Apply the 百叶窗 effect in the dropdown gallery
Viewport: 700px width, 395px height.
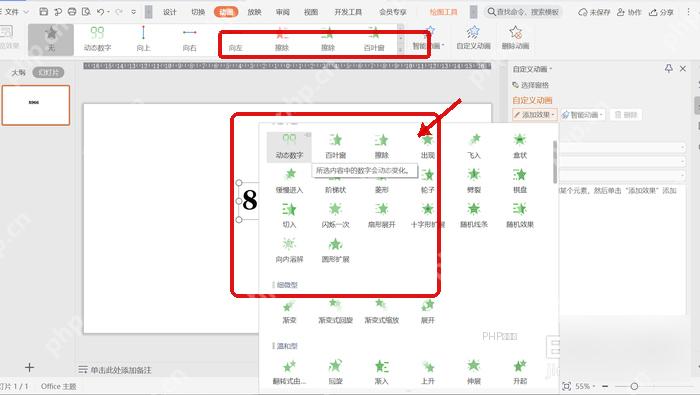335,146
